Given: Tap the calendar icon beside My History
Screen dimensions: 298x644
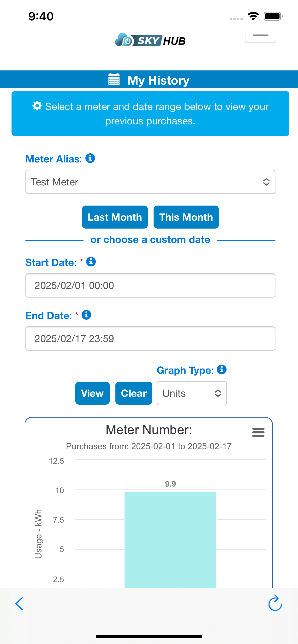Looking at the screenshot, I should click(114, 80).
